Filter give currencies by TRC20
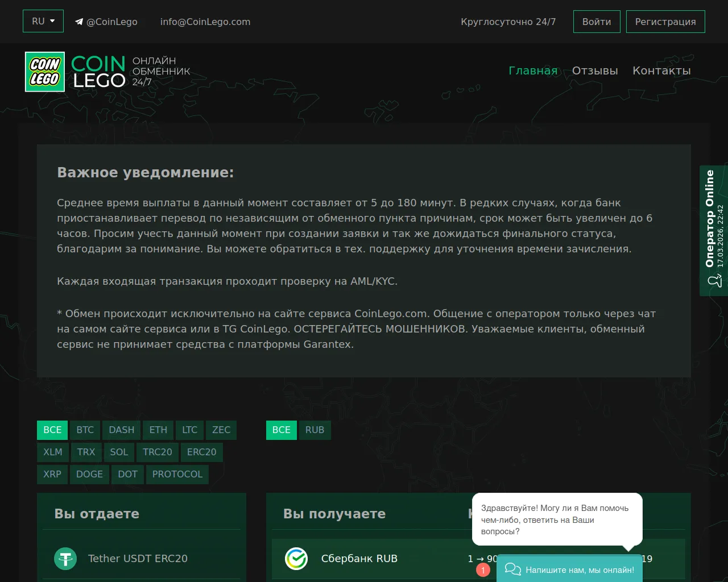 (158, 452)
